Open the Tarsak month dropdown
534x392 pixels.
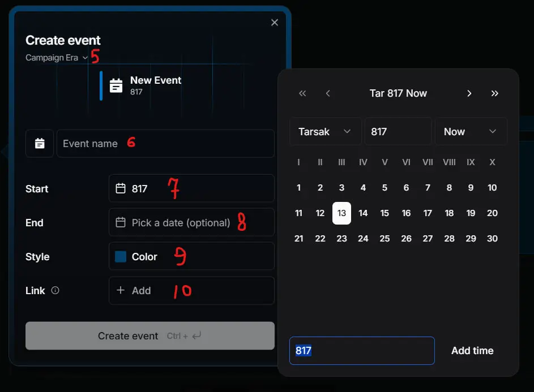click(x=325, y=131)
